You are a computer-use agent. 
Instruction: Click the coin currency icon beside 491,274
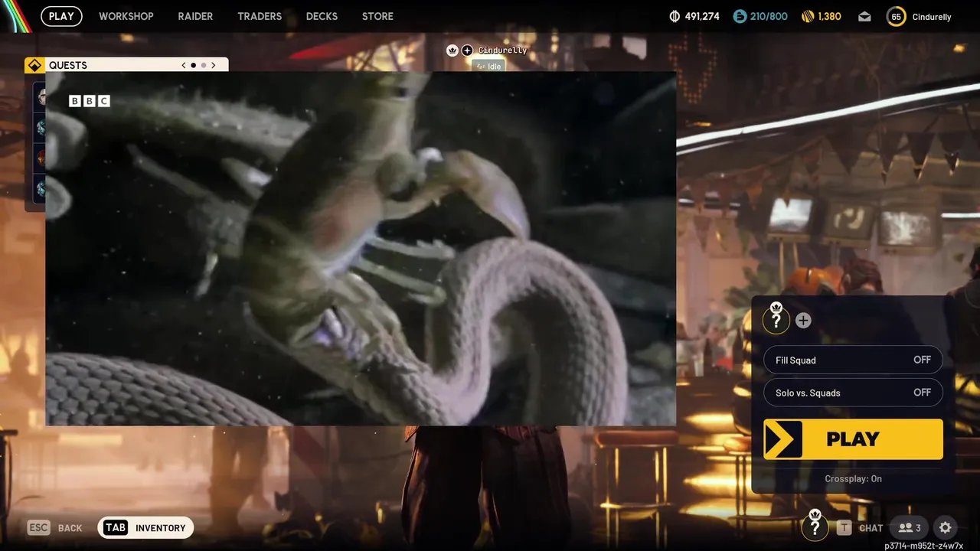coord(675,16)
